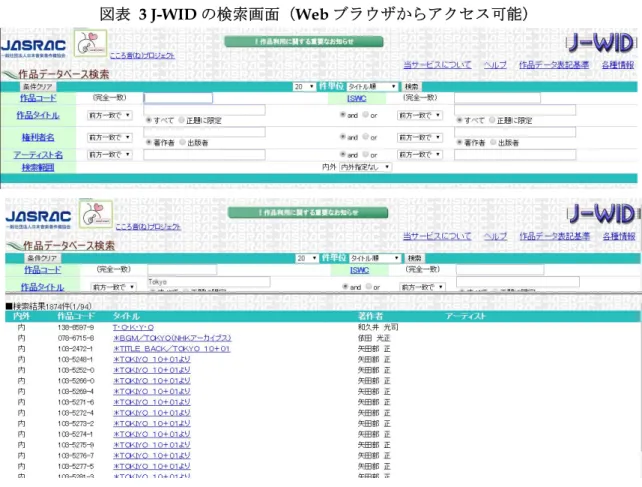
Task: Click the '検索' button on blank search form
Action: tap(411, 86)
